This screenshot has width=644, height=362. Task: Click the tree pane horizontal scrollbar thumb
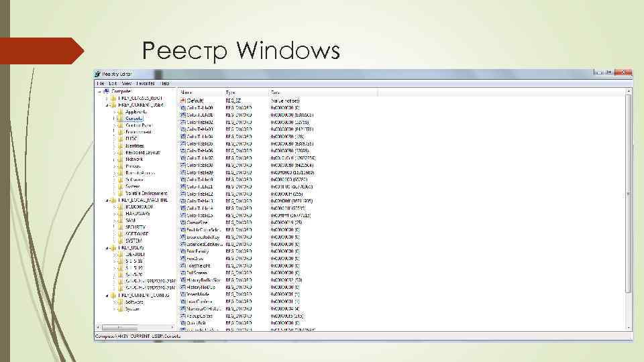tap(120, 328)
